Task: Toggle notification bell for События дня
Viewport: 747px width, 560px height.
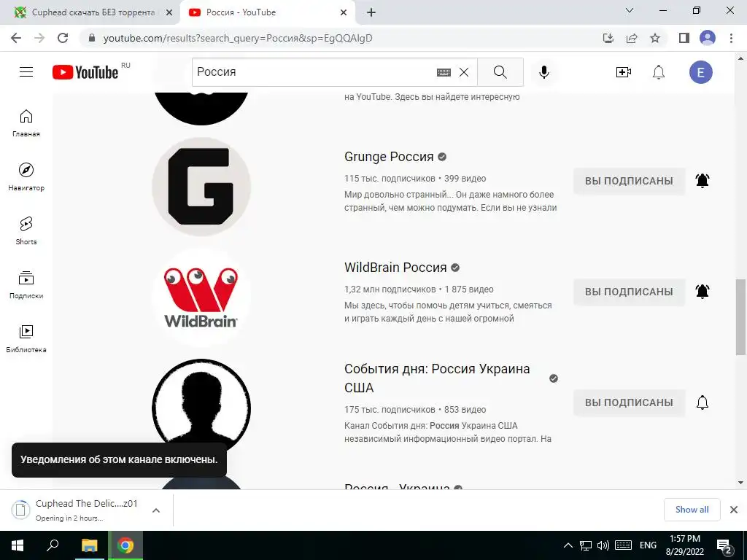Action: pos(703,402)
